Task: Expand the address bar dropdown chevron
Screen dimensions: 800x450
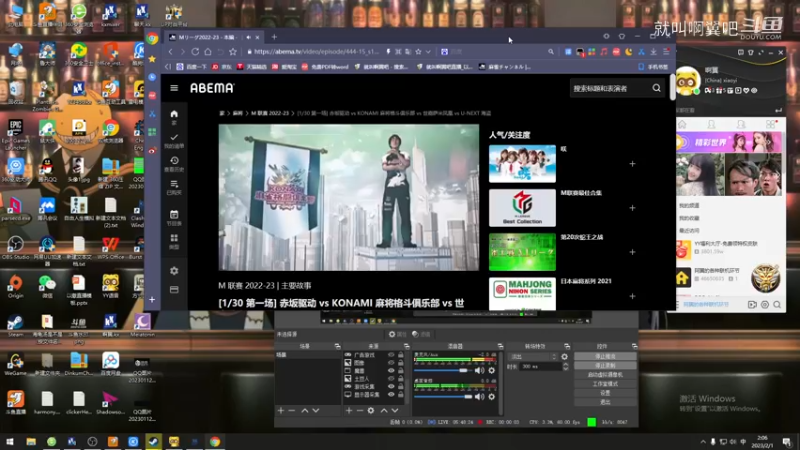Action: tap(428, 52)
